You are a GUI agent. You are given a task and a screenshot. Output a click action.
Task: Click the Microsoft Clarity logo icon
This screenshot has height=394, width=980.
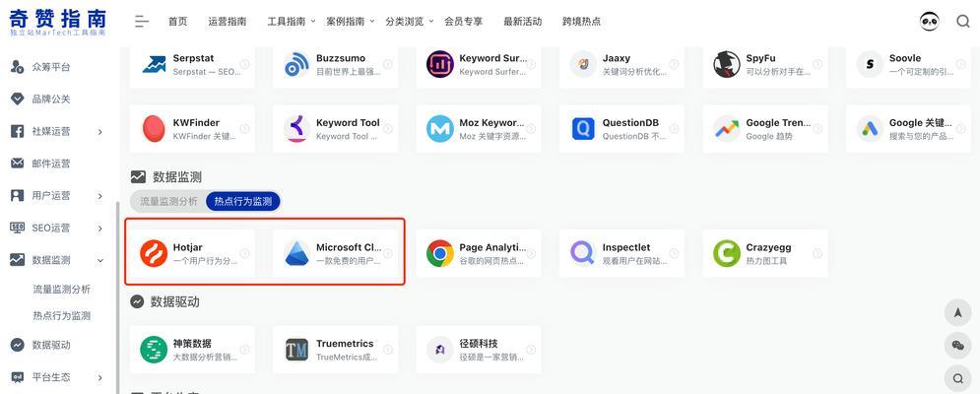click(x=296, y=254)
